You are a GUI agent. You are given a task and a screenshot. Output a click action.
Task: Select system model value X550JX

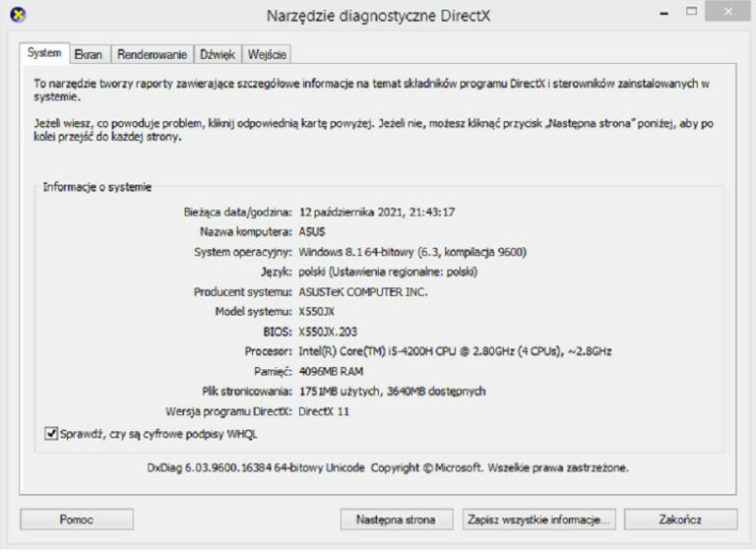click(316, 312)
